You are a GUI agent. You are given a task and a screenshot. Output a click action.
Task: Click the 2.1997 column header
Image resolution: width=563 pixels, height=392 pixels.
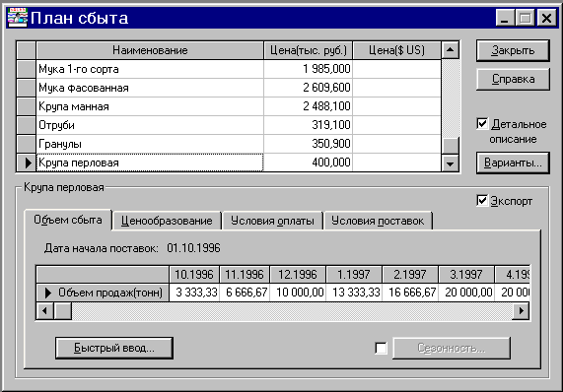pos(410,275)
